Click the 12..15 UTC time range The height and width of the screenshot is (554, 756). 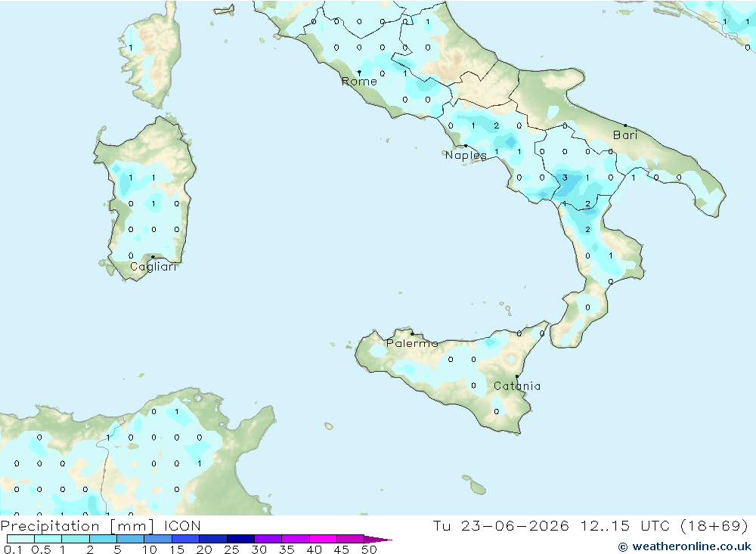coord(624,525)
